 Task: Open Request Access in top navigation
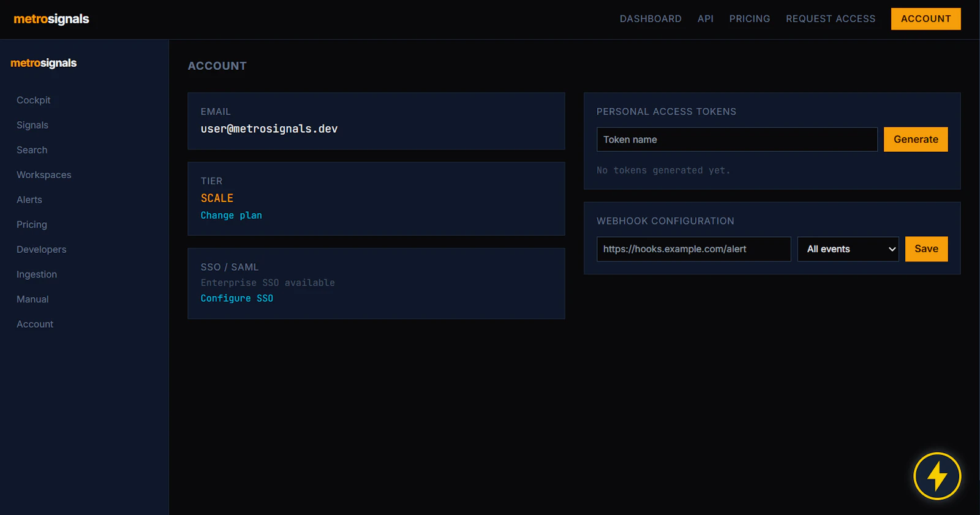pos(831,19)
